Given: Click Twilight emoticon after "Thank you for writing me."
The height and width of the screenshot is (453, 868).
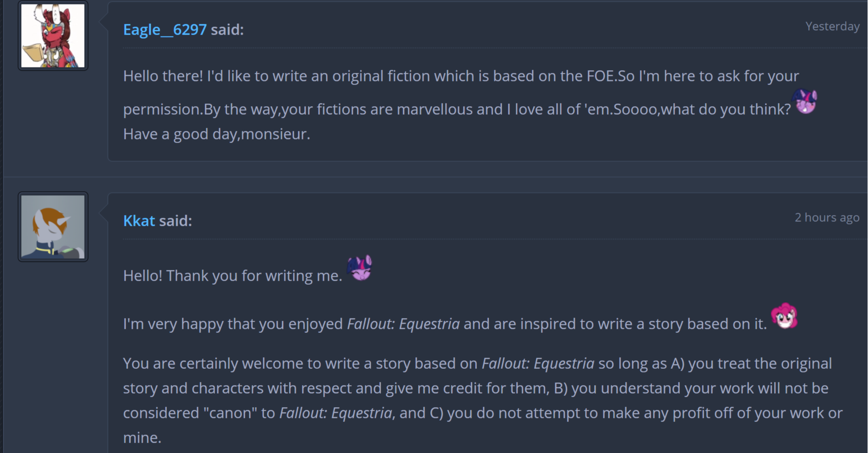Looking at the screenshot, I should coord(360,268).
